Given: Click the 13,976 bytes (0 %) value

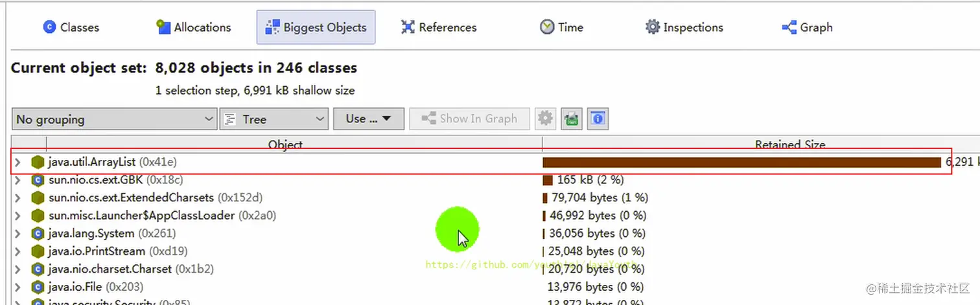Looking at the screenshot, I should 596,286.
